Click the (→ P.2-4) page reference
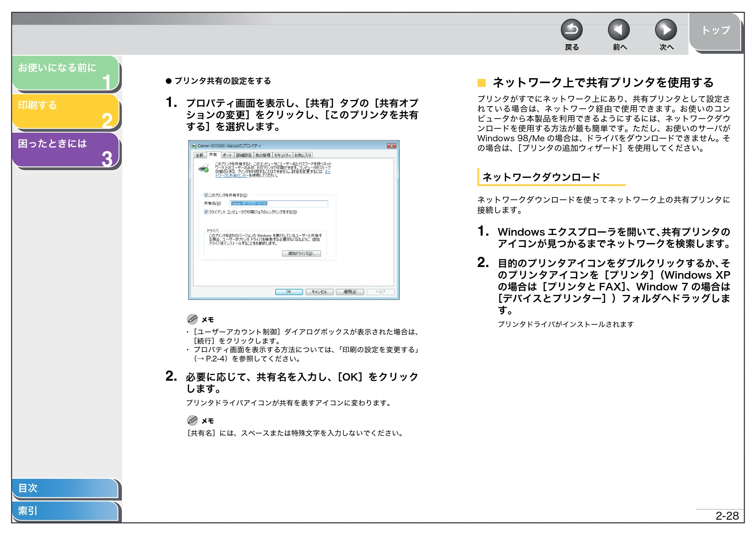This screenshot has height=534, width=756. coord(211,359)
